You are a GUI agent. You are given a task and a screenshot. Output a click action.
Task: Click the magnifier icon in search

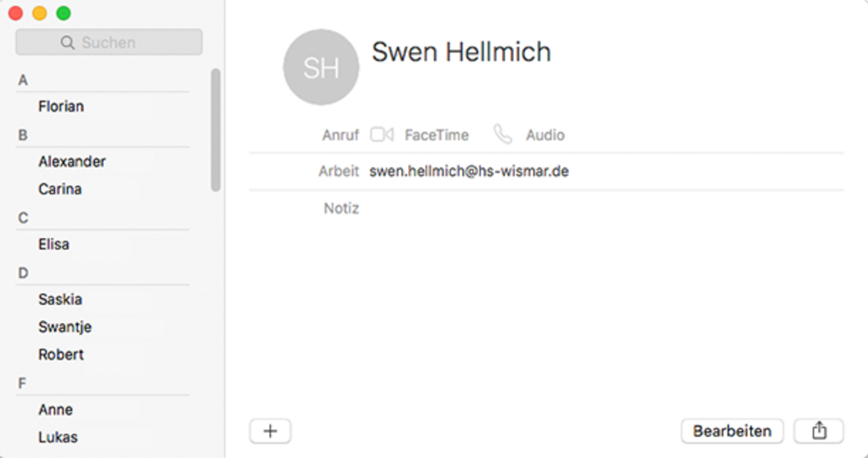[x=68, y=43]
